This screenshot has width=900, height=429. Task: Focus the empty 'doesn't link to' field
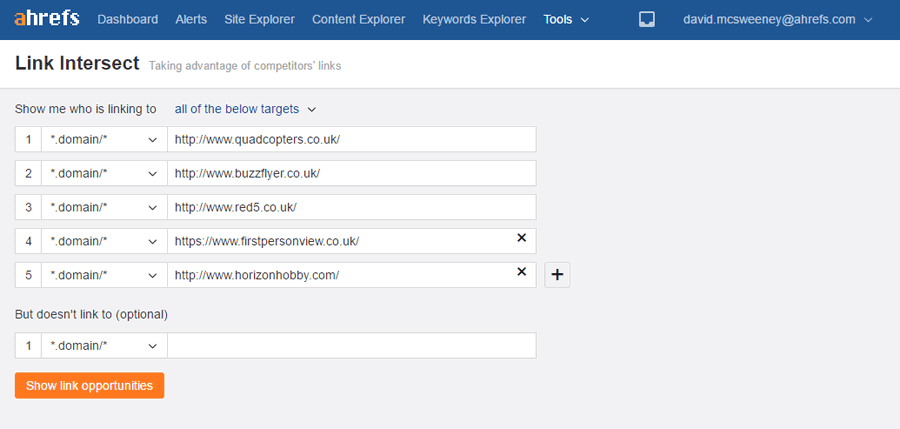pos(352,346)
